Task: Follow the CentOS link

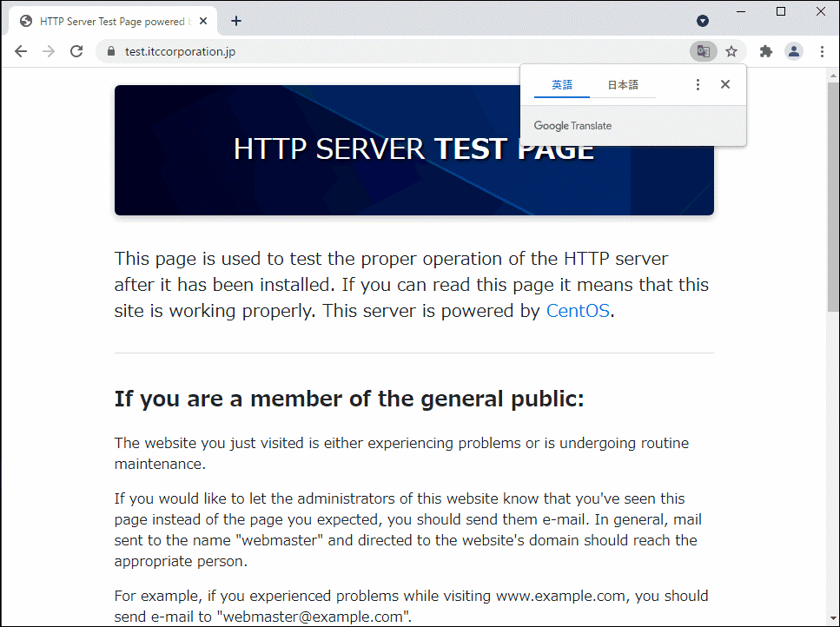Action: (x=578, y=311)
